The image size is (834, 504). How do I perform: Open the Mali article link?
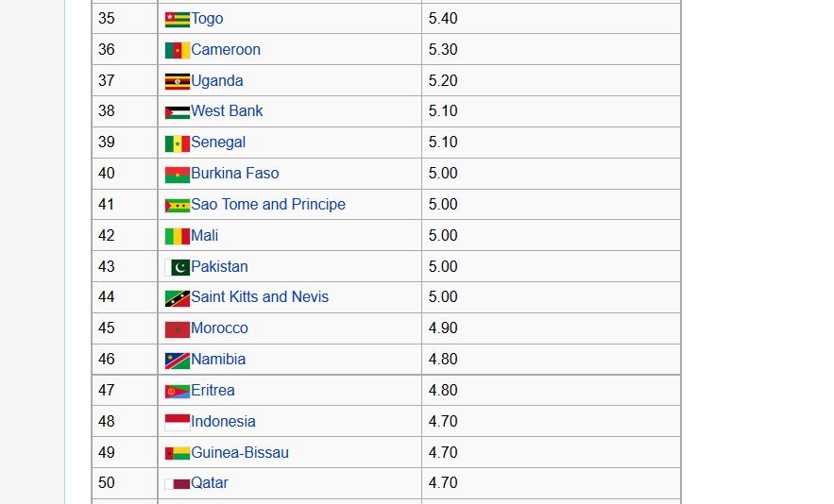[204, 236]
